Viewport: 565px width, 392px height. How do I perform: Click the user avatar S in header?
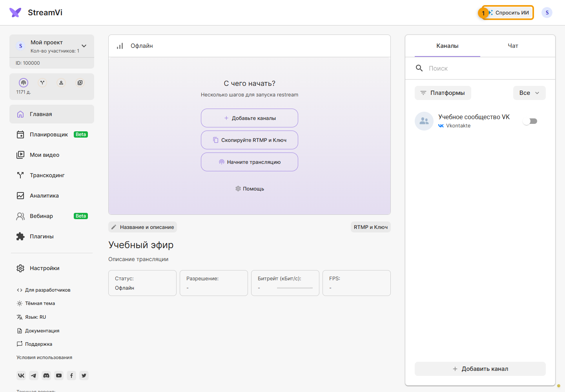coord(547,13)
